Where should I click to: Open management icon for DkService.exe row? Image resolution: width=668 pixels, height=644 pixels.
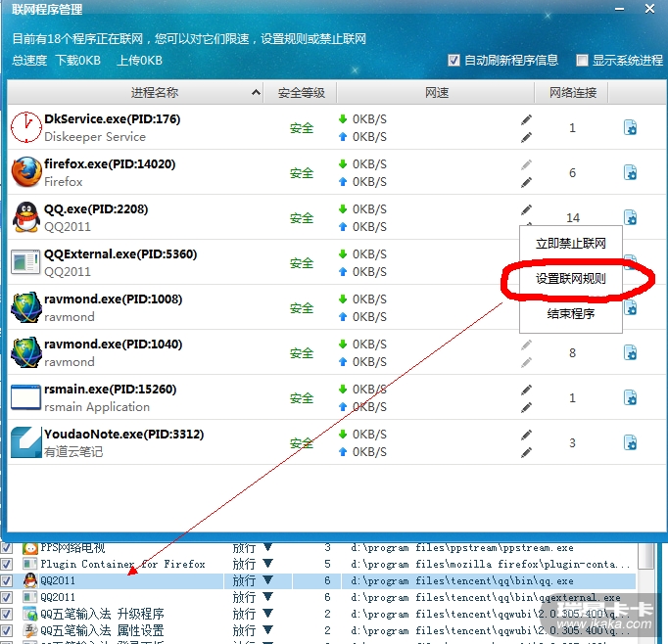[630, 127]
